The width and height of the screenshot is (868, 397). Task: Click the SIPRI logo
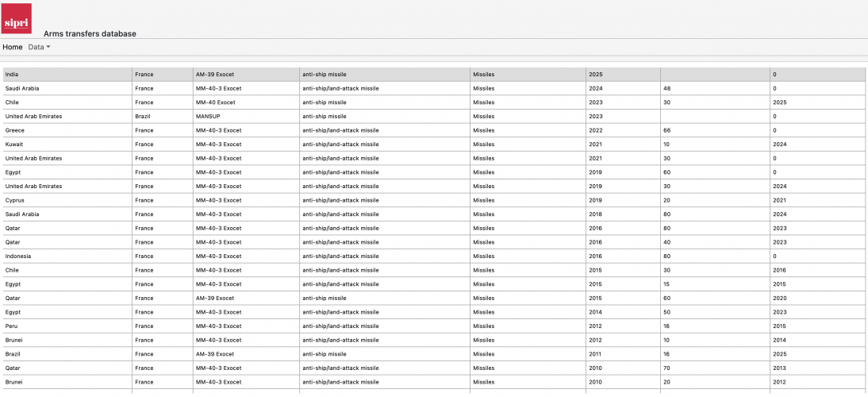[x=17, y=19]
